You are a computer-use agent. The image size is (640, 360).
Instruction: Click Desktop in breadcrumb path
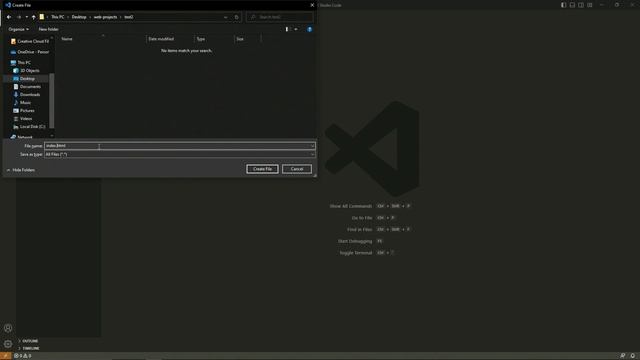pos(79,17)
